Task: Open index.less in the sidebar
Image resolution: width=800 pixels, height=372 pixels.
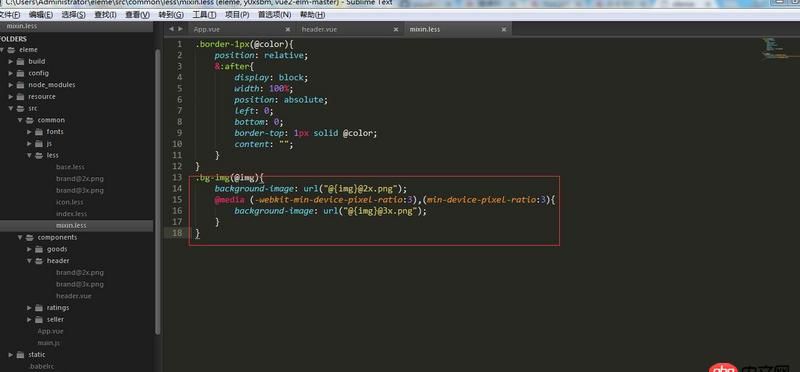Action: tap(71, 214)
